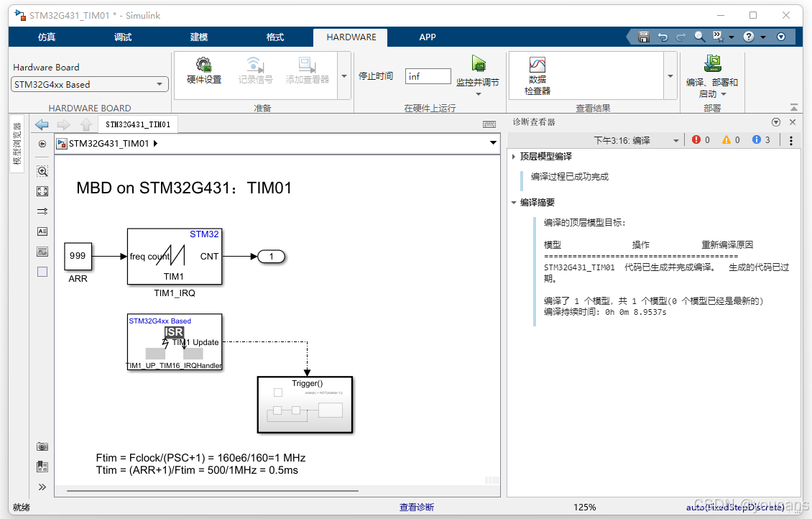812x519 pixels.
Task: Select the image insert tool
Action: (42, 252)
